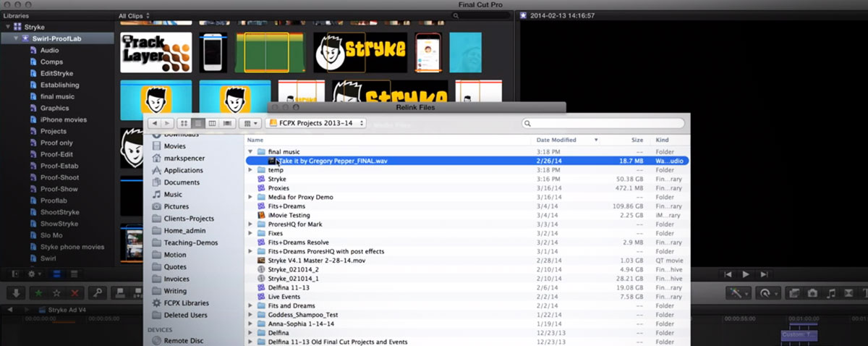Click the Custom title clip in timeline
868x346 pixels.
tap(799, 336)
